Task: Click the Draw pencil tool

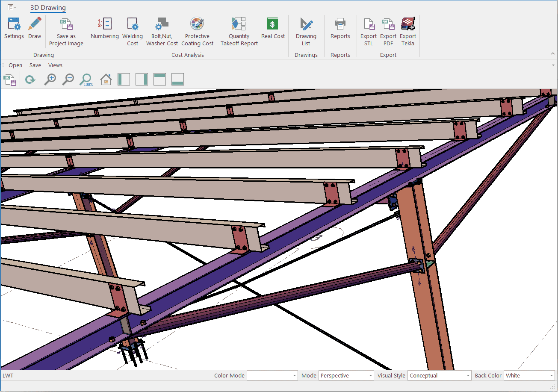Action: (35, 28)
